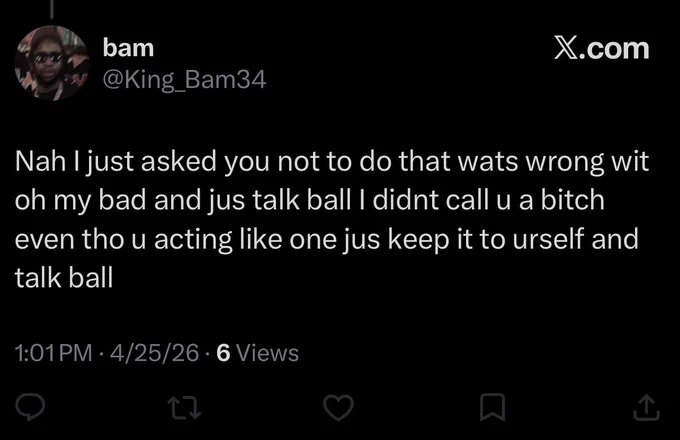Open bam's profile picture
This screenshot has width=680, height=440.
coord(52,63)
